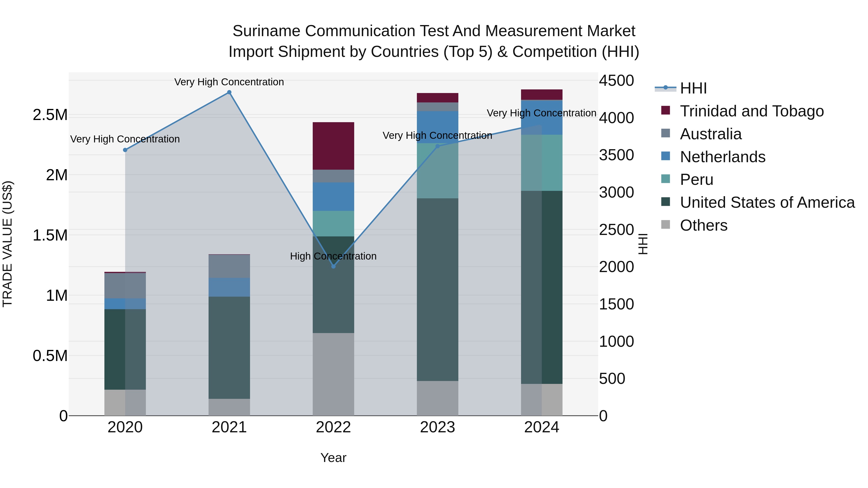Click the 2023 United States bar segment

pos(437,290)
